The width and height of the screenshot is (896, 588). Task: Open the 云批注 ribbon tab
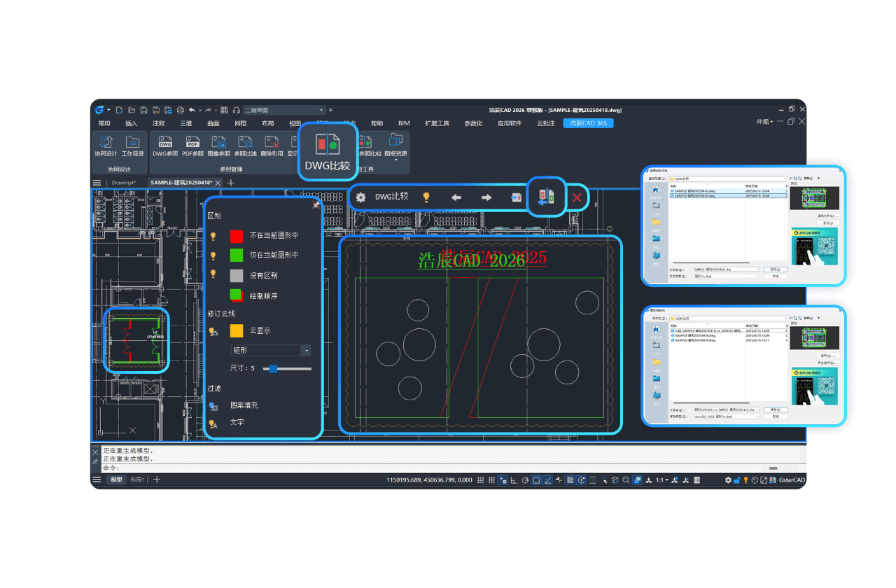[x=546, y=123]
